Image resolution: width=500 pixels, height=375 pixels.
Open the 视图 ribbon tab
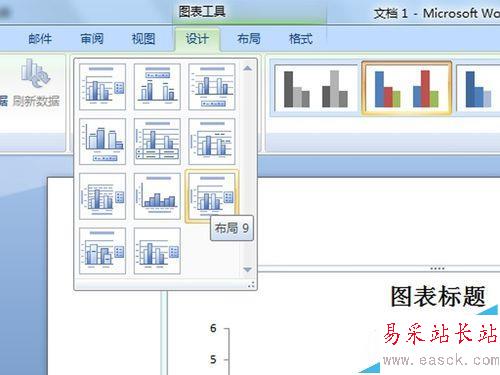[x=143, y=39]
